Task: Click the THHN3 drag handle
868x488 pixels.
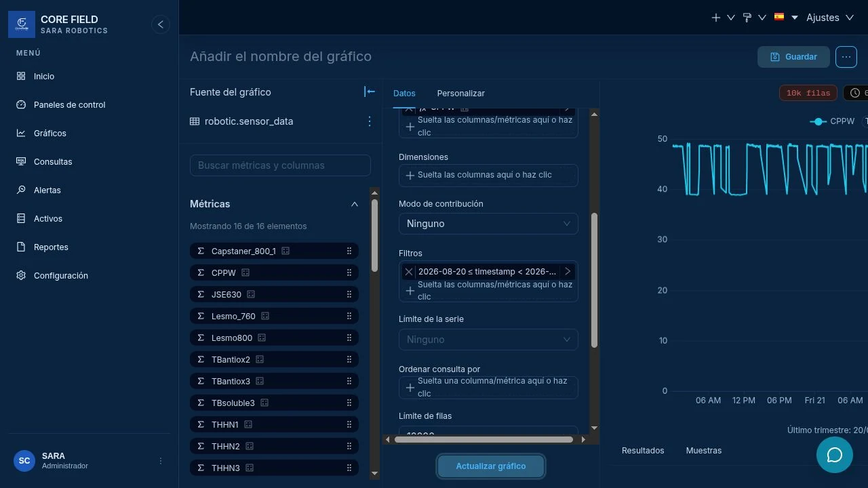Action: [349, 468]
